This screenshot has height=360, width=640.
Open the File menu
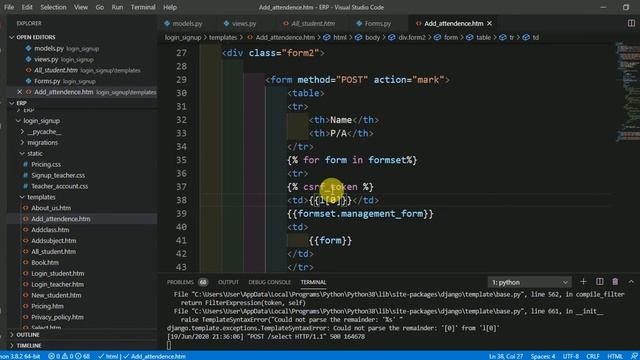pos(9,7)
